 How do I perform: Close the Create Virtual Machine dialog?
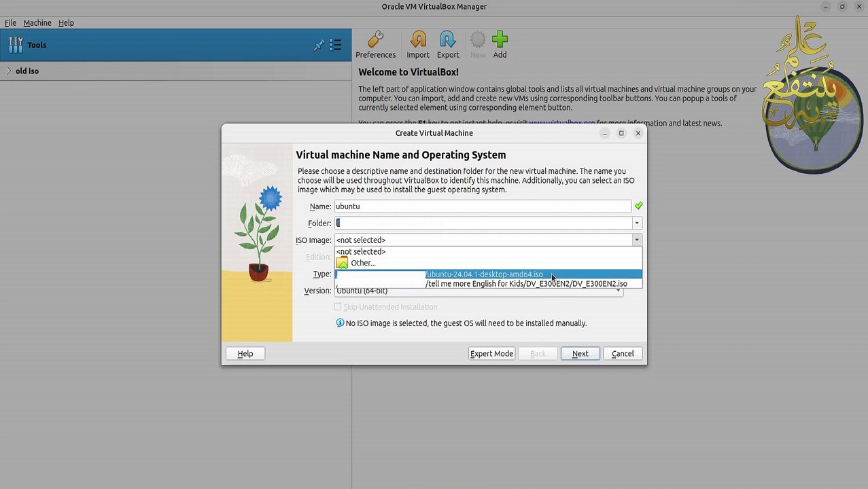pyautogui.click(x=638, y=133)
